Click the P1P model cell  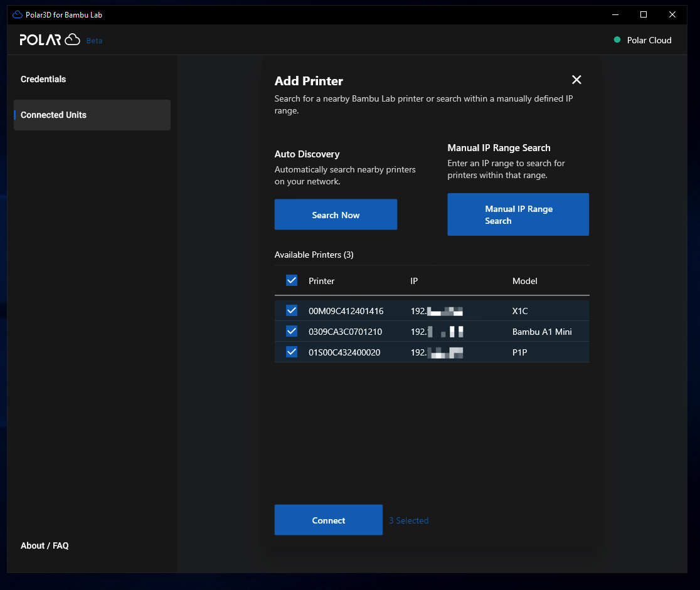(x=519, y=352)
